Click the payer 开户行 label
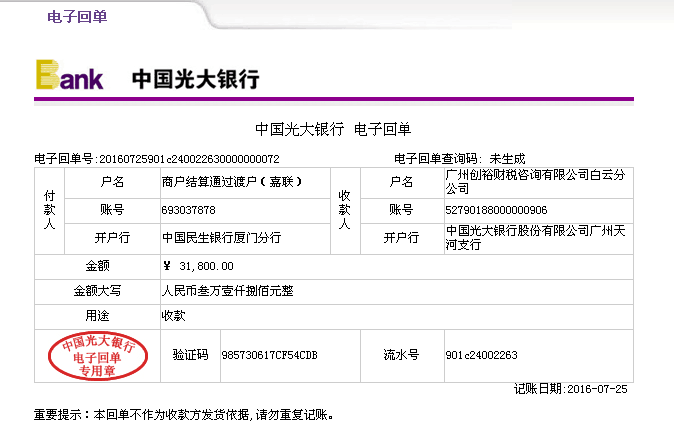 [x=112, y=237]
